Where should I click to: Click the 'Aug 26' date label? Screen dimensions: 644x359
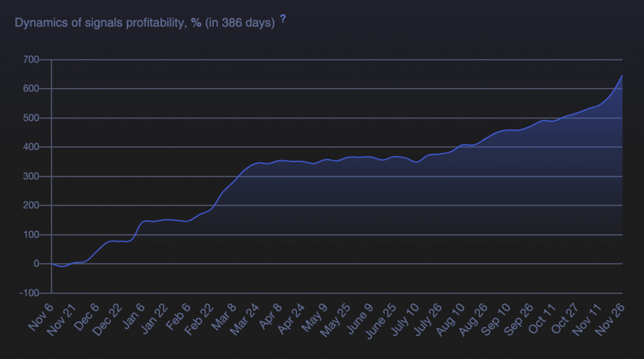point(473,320)
